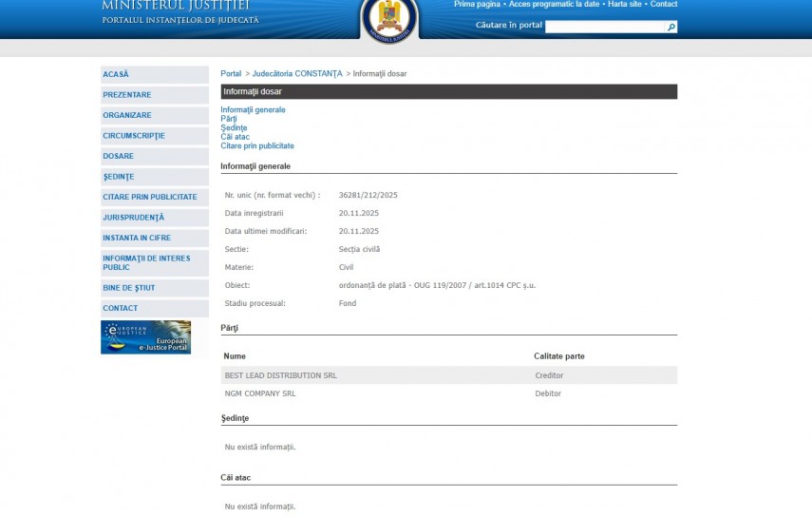Screen dimensions: 812x517
Task: Open the ACASĂ sidebar menu item
Action: [x=116, y=74]
